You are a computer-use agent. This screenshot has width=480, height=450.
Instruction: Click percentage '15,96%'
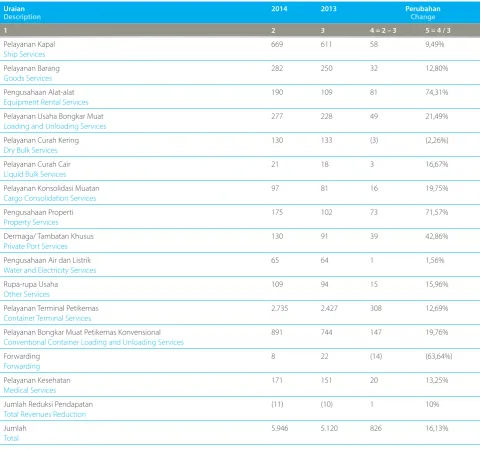point(437,284)
